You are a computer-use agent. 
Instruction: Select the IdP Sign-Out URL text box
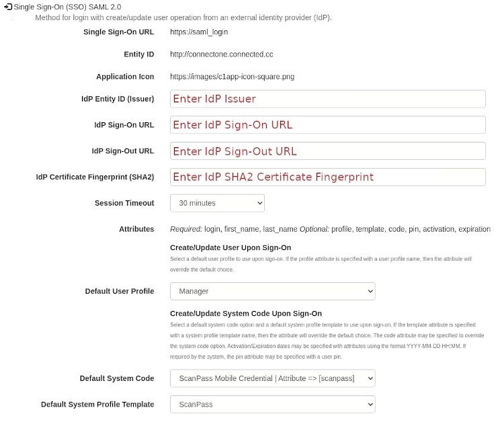327,151
